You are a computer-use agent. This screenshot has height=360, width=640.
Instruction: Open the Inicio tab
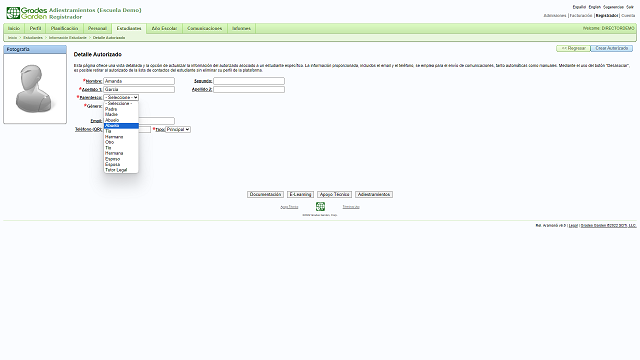tap(14, 29)
